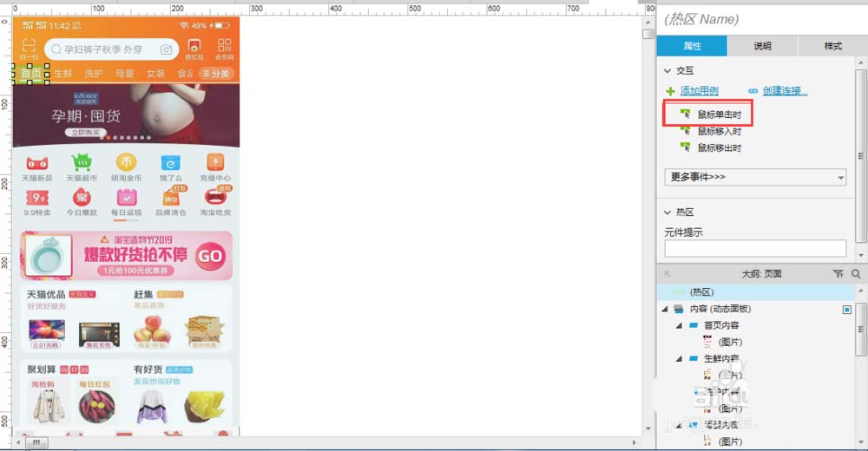Click the 立即购买 button on the banner
Screen dimensions: 868x451
pos(85,132)
